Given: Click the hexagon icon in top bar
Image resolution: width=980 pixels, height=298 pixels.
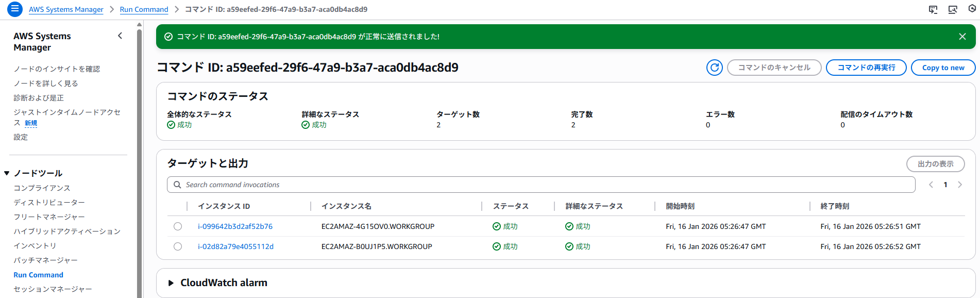Looking at the screenshot, I should [972, 9].
